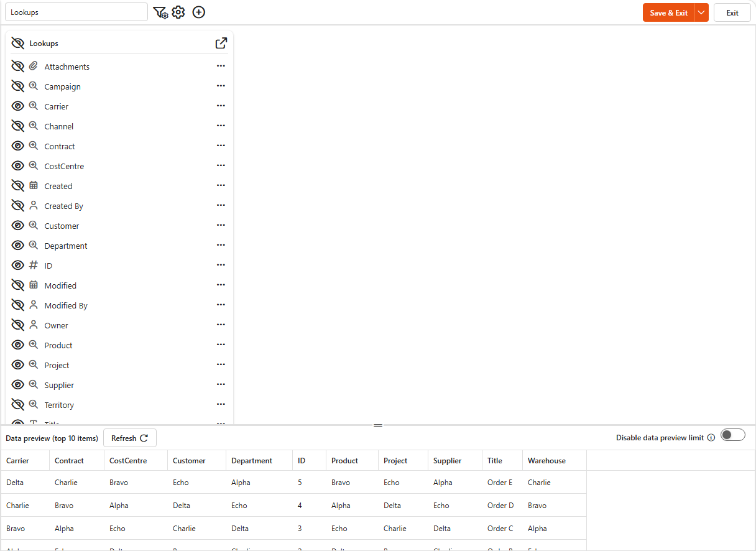This screenshot has width=756, height=551.
Task: Select the Order E cell in preview
Action: click(502, 483)
